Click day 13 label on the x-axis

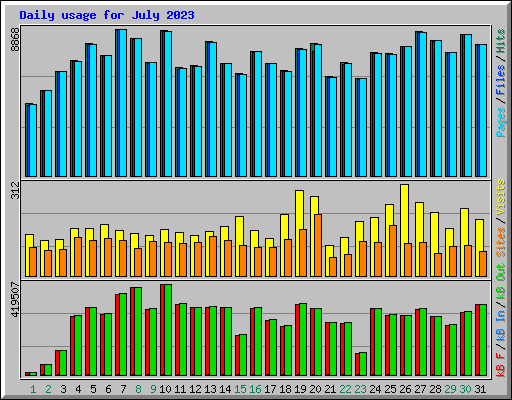click(210, 389)
